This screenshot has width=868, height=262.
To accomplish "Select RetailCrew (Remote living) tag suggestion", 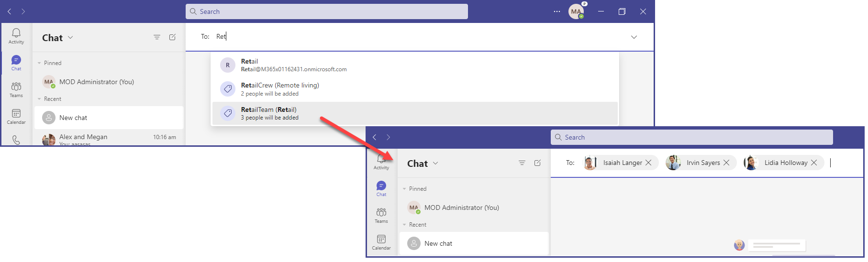I will 280,89.
